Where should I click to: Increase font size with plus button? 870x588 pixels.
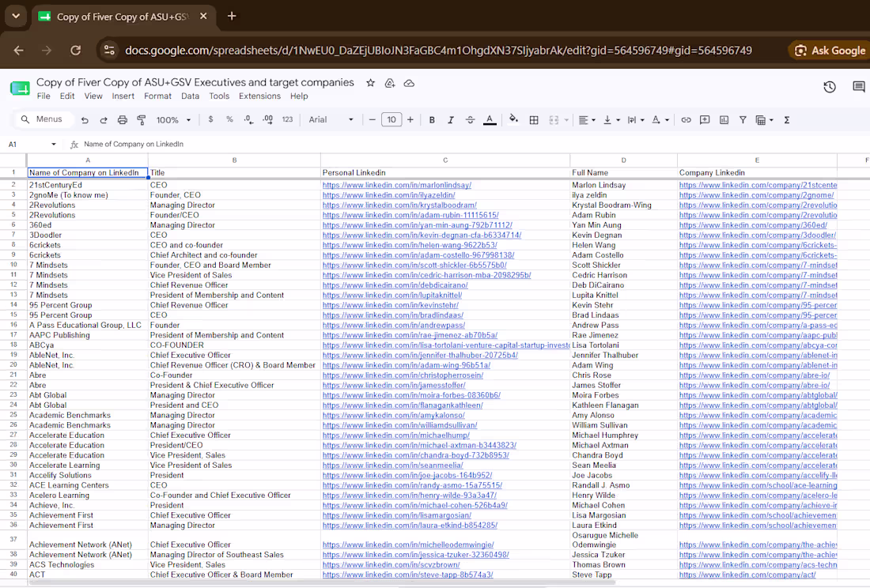[x=410, y=119]
